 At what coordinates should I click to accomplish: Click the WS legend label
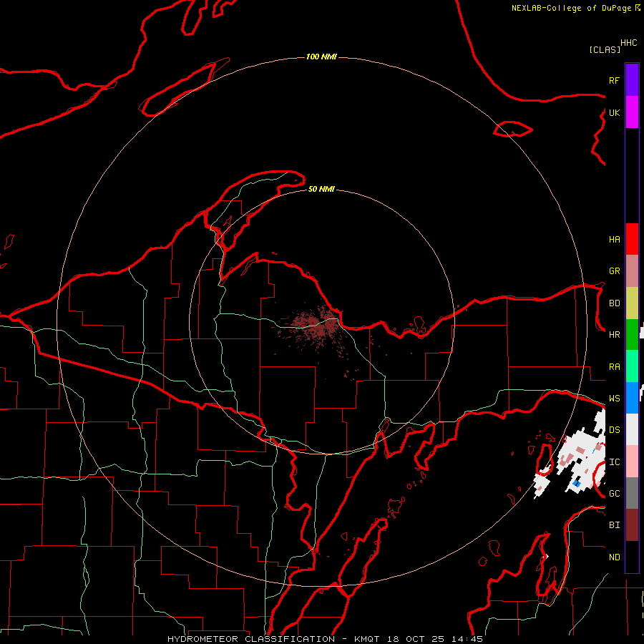click(x=614, y=398)
